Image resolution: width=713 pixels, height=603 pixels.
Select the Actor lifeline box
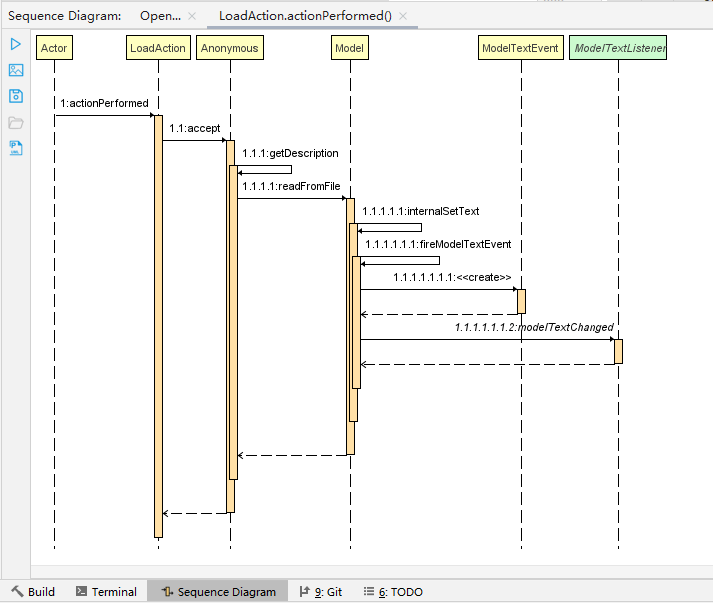tap(54, 48)
